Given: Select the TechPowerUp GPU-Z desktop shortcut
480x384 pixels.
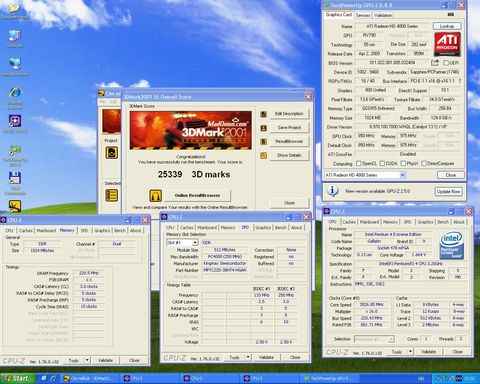Looking at the screenshot, I should click(15, 151).
